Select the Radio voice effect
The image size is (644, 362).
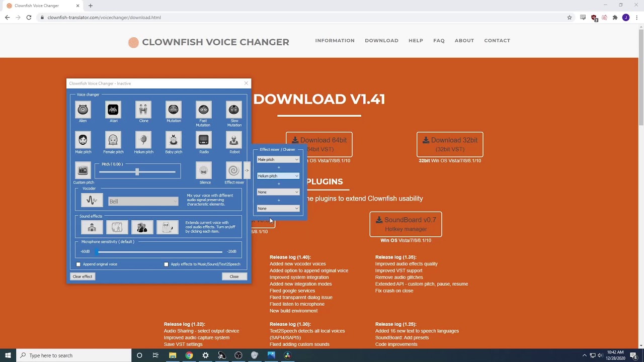(204, 140)
